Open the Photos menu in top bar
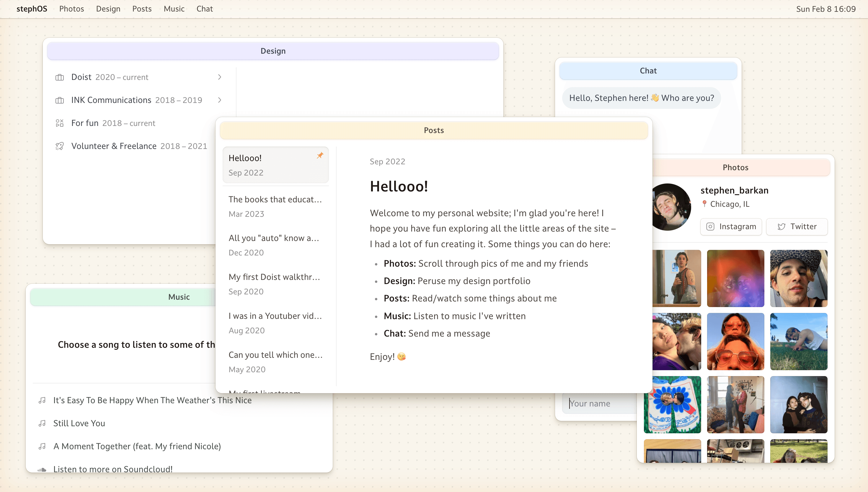868x492 pixels. pyautogui.click(x=71, y=9)
